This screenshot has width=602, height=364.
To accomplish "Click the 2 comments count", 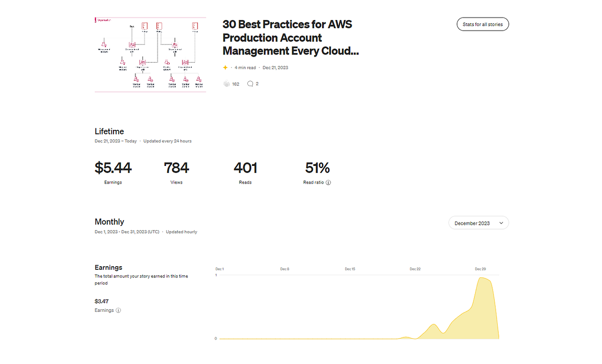I will (257, 84).
